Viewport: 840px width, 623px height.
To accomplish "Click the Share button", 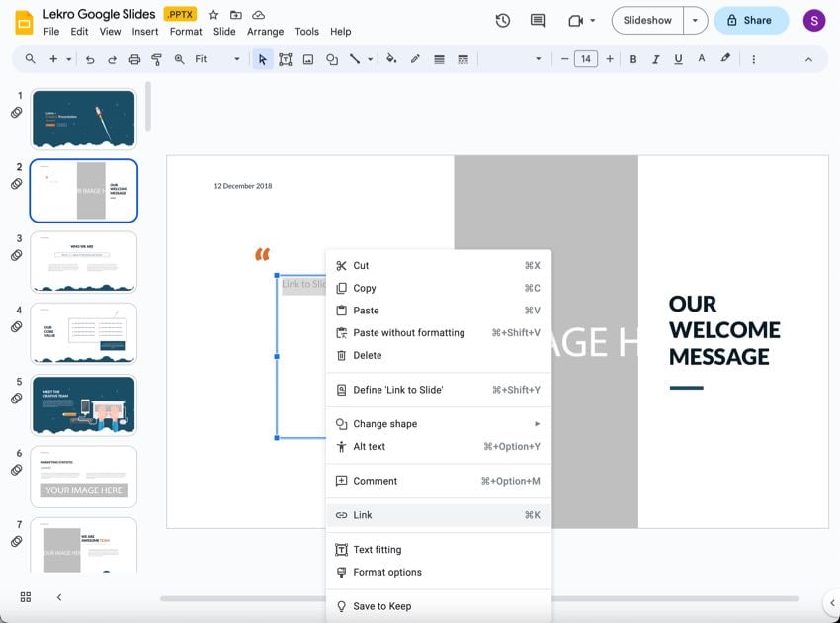I will pyautogui.click(x=750, y=20).
